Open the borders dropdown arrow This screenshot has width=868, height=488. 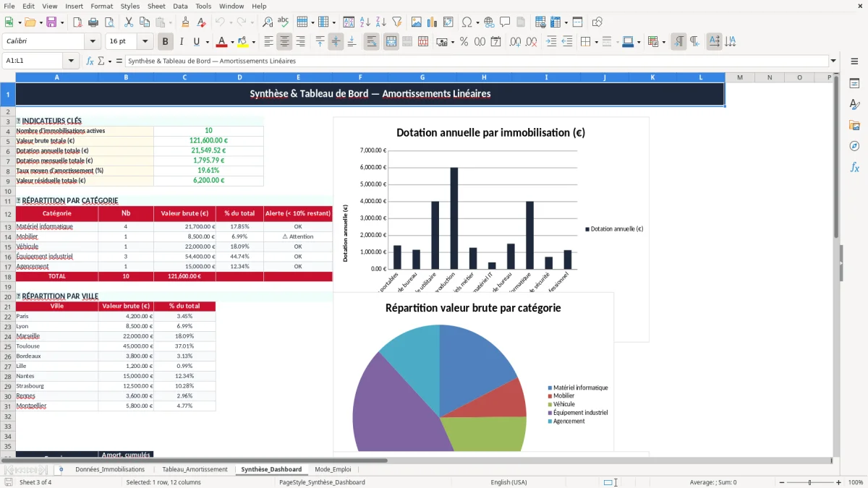[x=596, y=42]
